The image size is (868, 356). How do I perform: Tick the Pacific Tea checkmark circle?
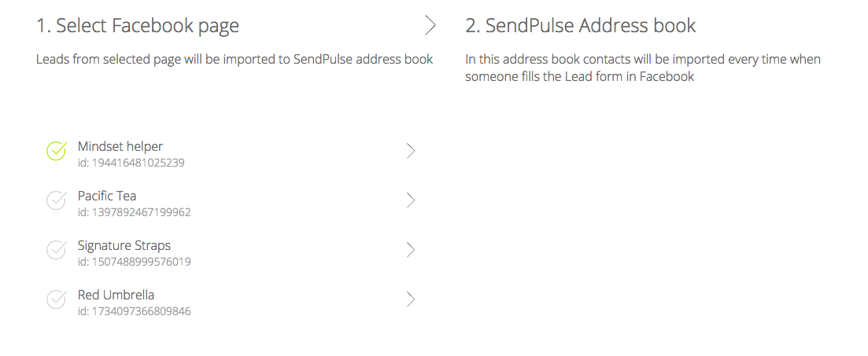tap(56, 200)
